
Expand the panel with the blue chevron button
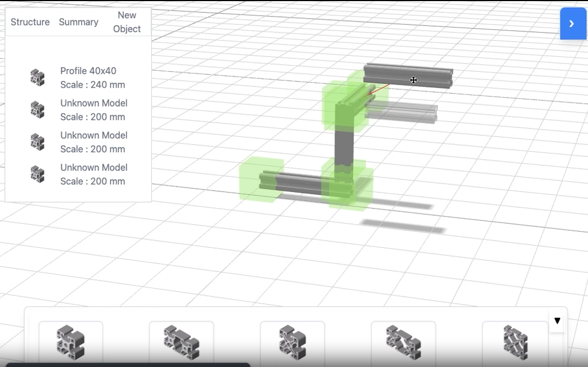[573, 24]
